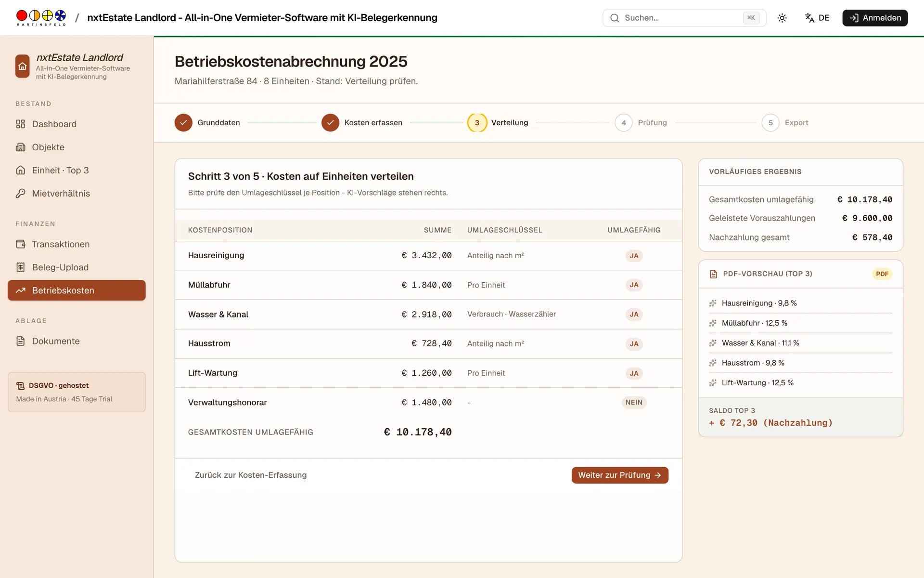Click the Grunddaten checkmark circle
The height and width of the screenshot is (578, 924).
coord(183,123)
